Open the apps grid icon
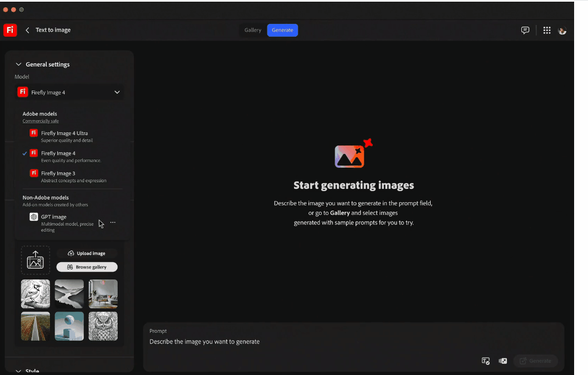Image resolution: width=588 pixels, height=375 pixels. [x=547, y=31]
